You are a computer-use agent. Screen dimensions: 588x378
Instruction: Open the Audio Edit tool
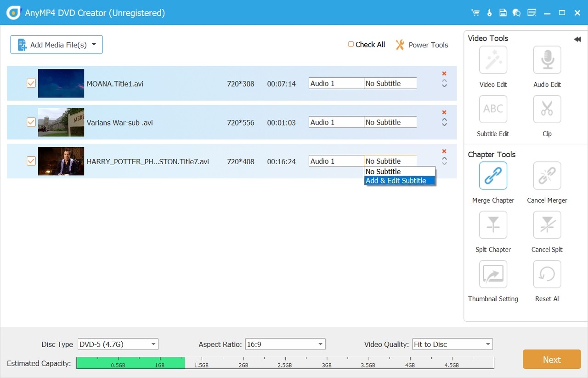pos(547,60)
